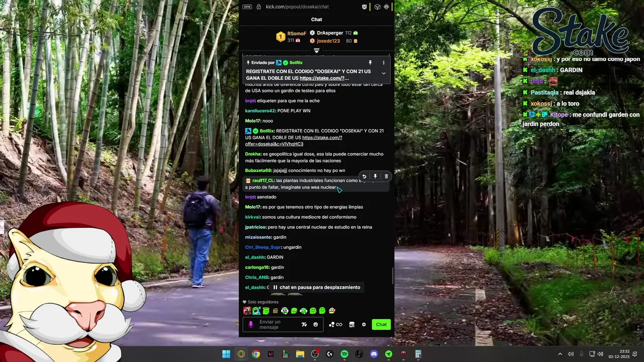Show hidden tray icons chevron
This screenshot has width=644, height=362.
point(560,354)
